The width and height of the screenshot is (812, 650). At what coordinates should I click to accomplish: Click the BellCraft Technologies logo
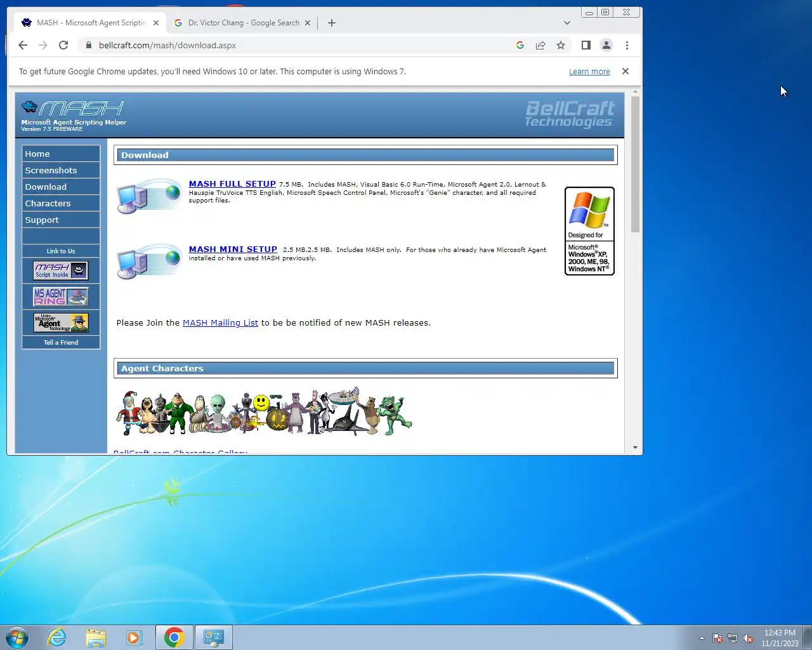tap(569, 114)
